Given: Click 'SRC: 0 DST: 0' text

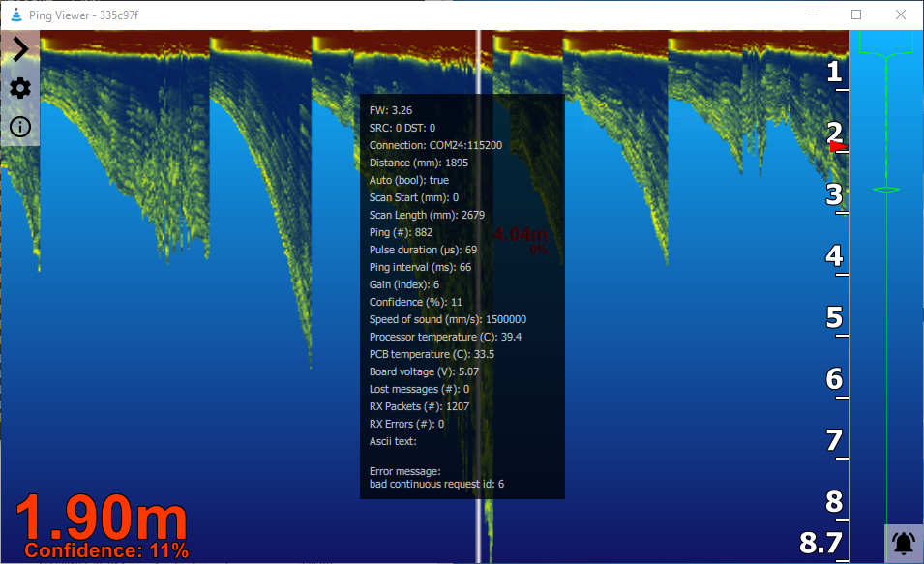Looking at the screenshot, I should [402, 128].
